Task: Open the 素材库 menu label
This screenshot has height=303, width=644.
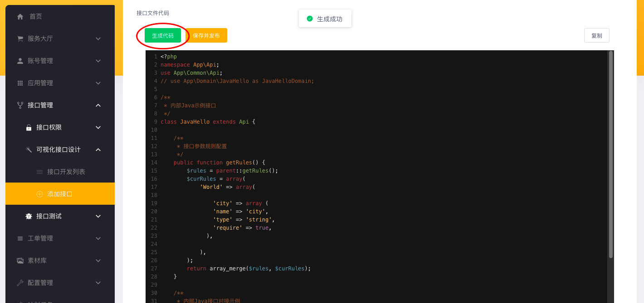Action: [37, 260]
